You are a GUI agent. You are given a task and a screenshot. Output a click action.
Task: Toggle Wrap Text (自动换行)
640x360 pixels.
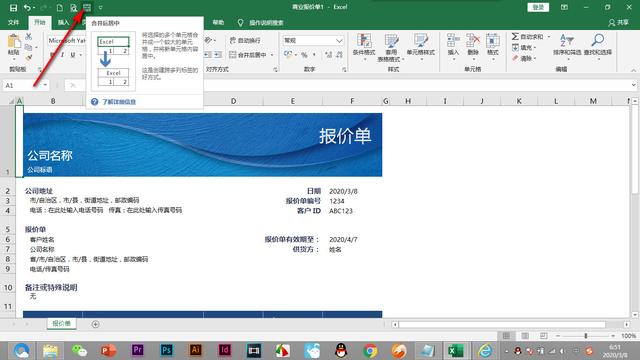(x=245, y=40)
